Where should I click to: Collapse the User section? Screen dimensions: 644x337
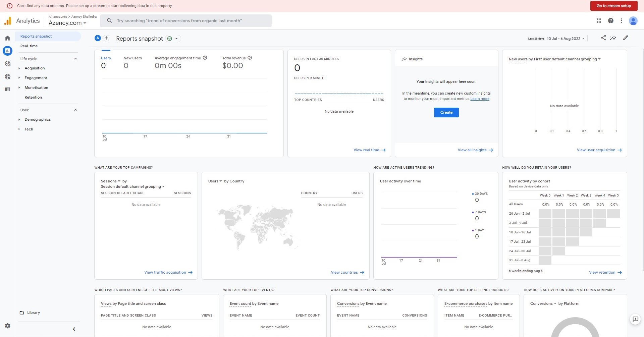click(75, 110)
